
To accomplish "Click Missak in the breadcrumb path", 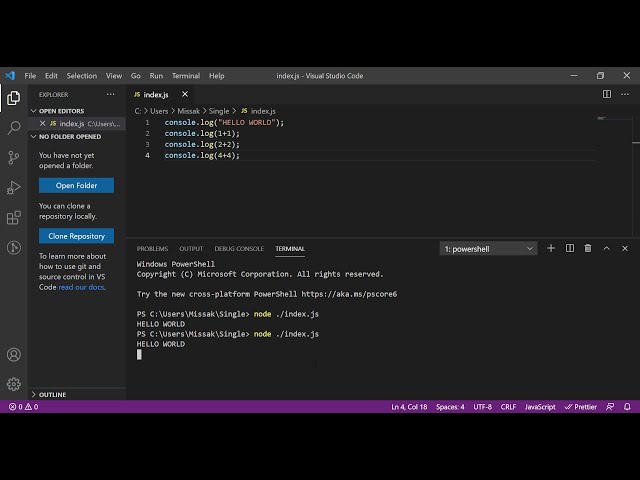I will [x=188, y=111].
